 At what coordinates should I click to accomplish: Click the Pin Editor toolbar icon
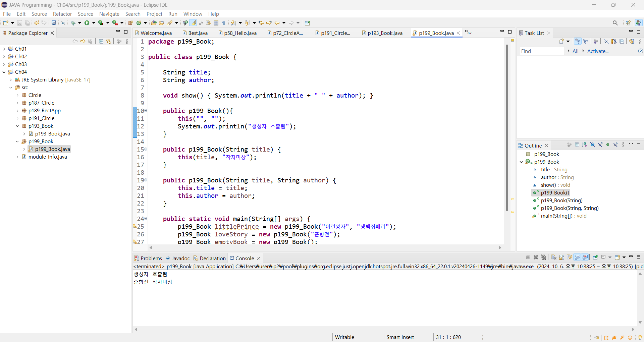[x=308, y=23]
